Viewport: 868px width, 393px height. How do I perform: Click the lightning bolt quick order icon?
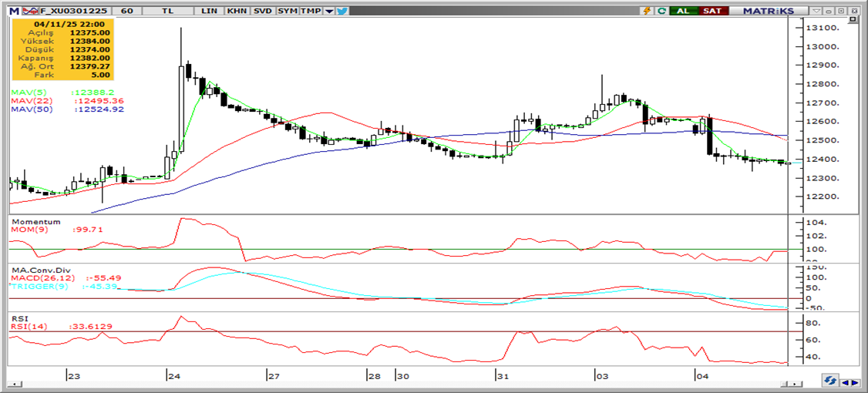[x=647, y=11]
